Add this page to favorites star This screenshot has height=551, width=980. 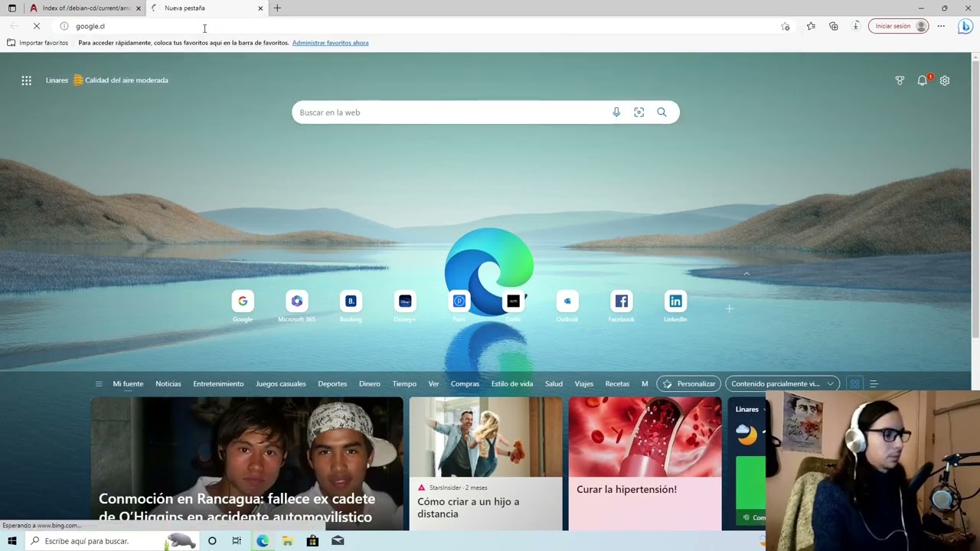point(786,26)
